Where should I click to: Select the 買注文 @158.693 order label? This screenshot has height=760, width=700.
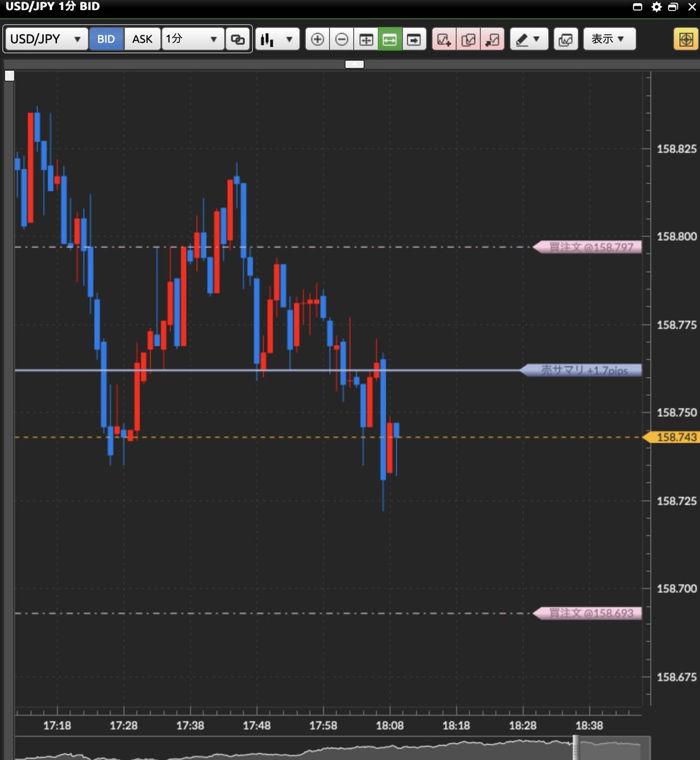[x=587, y=613]
